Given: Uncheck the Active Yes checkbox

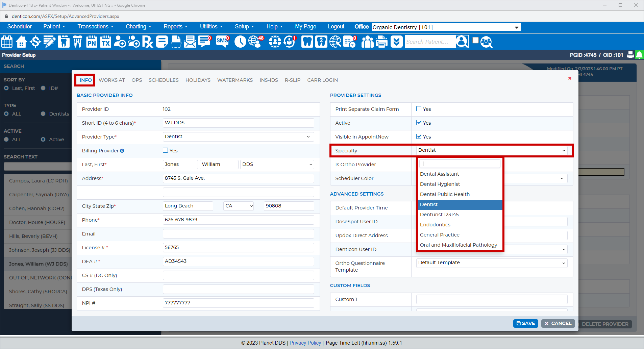Looking at the screenshot, I should click(x=419, y=123).
